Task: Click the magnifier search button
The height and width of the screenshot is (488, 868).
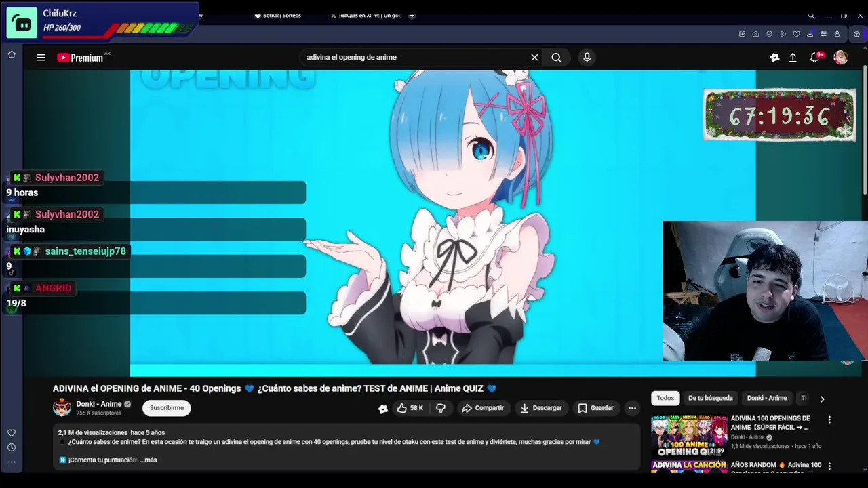Action: [556, 58]
